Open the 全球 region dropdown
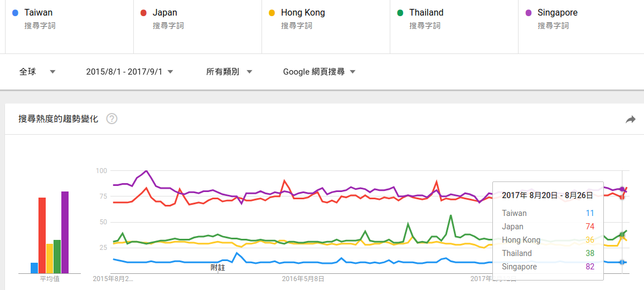The width and height of the screenshot is (644, 290). (x=37, y=71)
